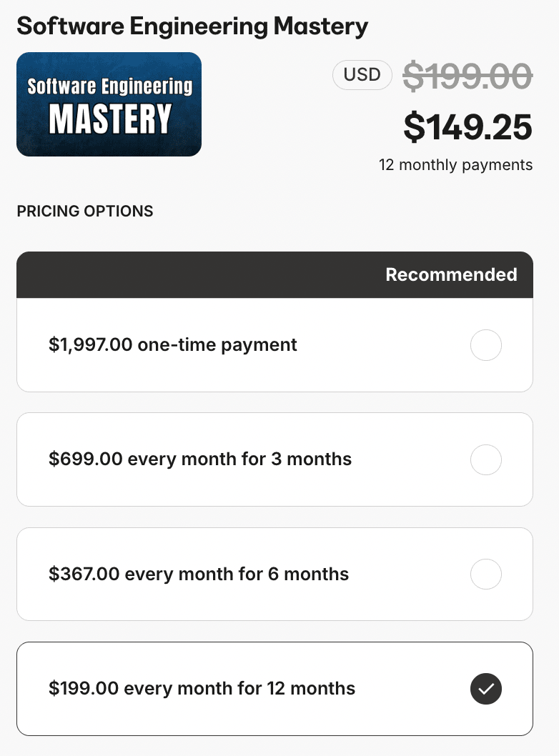The height and width of the screenshot is (756, 559).
Task: Click the USD currency badge
Action: click(x=362, y=75)
